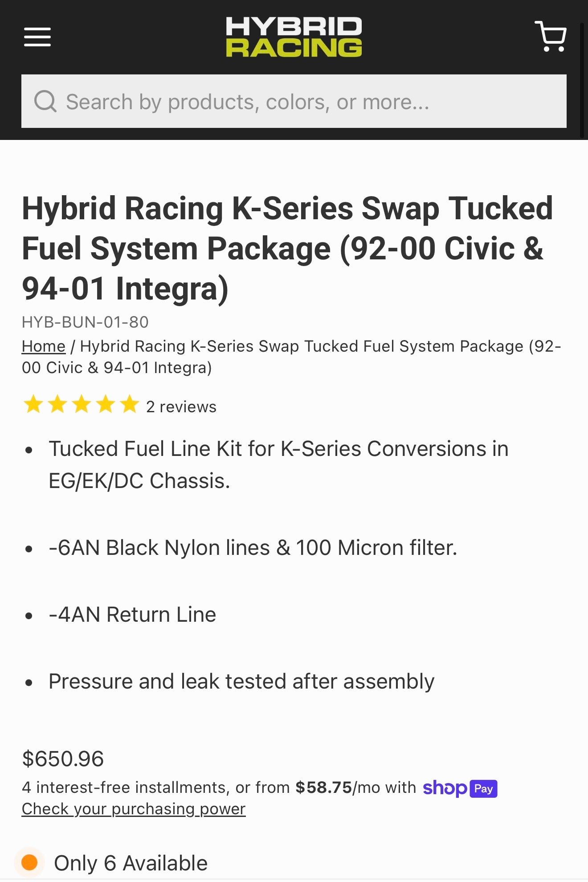Click the Hybrid Racing logo

294,37
